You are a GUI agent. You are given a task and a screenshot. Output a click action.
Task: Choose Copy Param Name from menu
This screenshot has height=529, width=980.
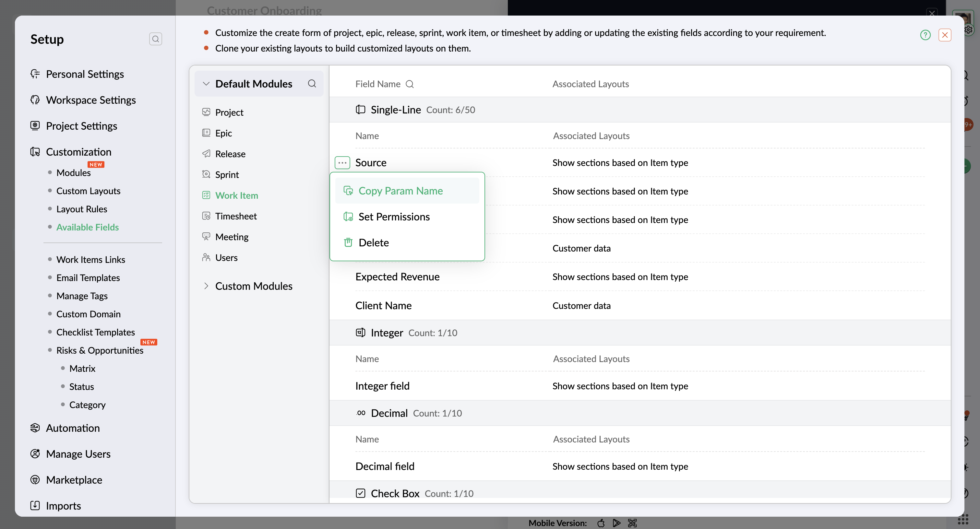tap(400, 191)
